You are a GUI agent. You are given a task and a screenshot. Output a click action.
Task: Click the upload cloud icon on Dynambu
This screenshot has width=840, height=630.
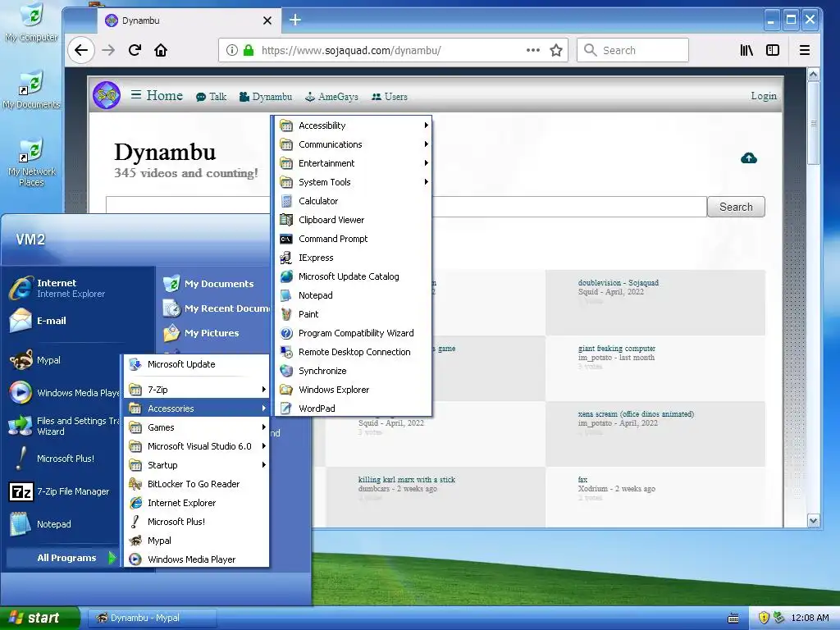tap(748, 158)
